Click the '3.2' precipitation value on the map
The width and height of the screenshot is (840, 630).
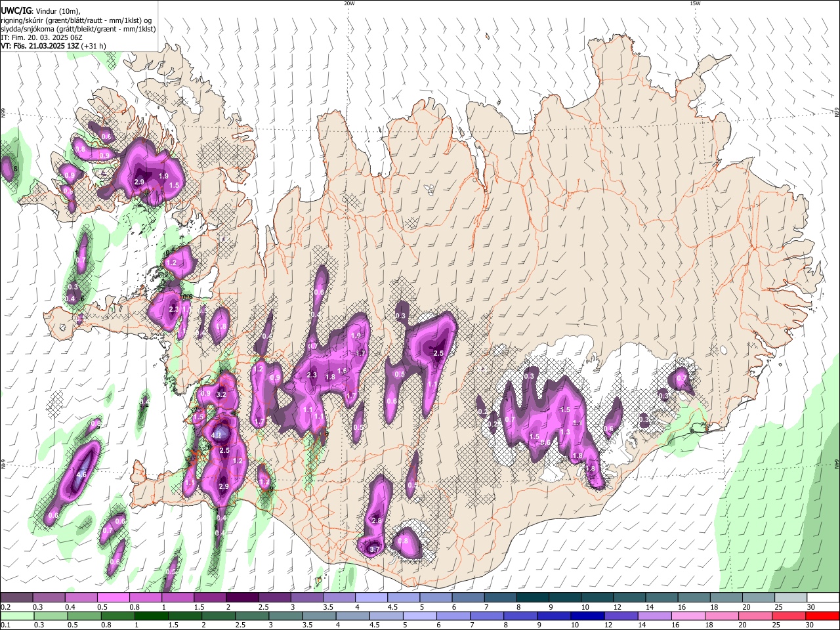coord(221,394)
